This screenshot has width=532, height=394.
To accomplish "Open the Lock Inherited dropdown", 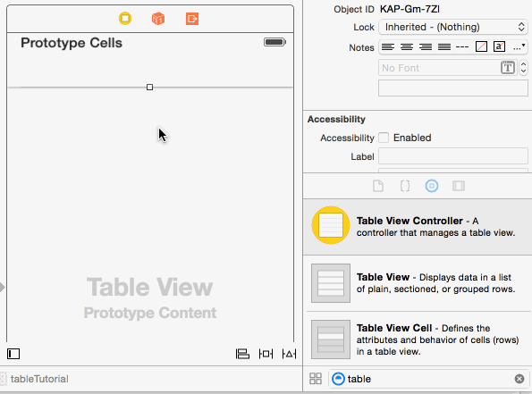I will click(453, 27).
